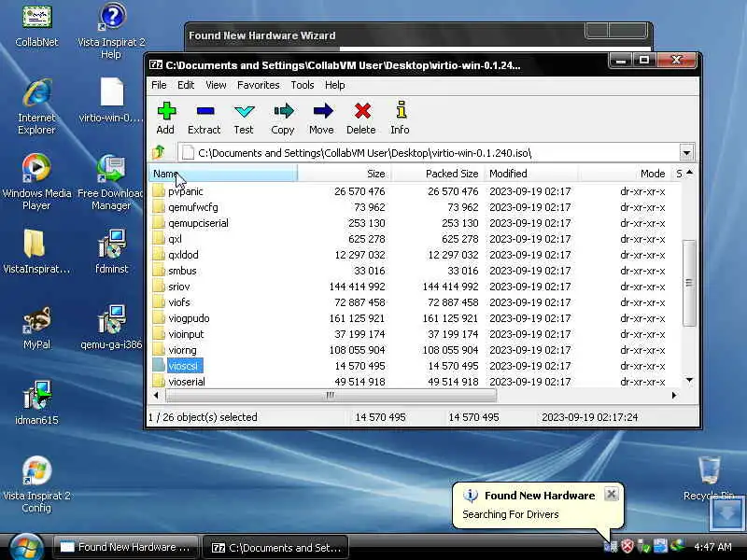Click the horizontal scrollbar thumb
Screen dimensions: 747x560
[x=331, y=395]
